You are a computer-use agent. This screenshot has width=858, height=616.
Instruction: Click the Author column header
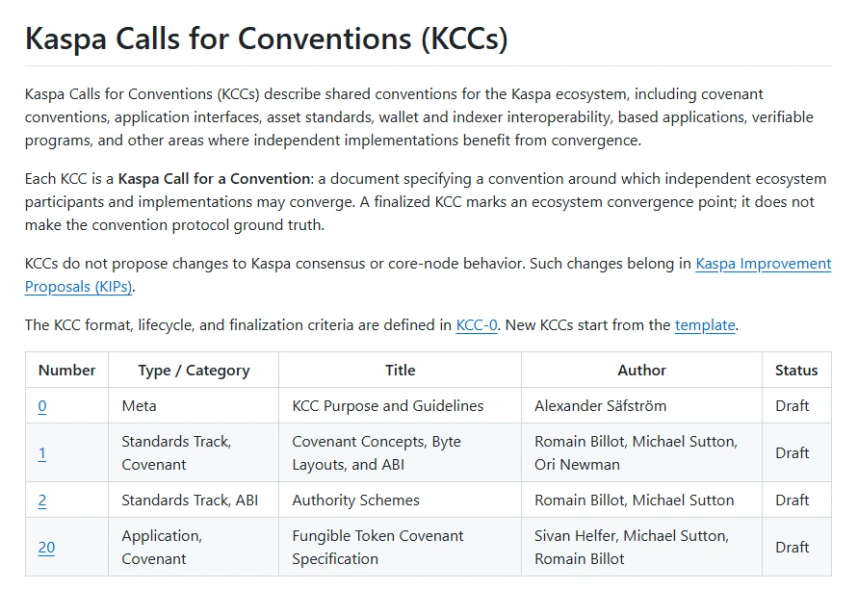tap(642, 371)
